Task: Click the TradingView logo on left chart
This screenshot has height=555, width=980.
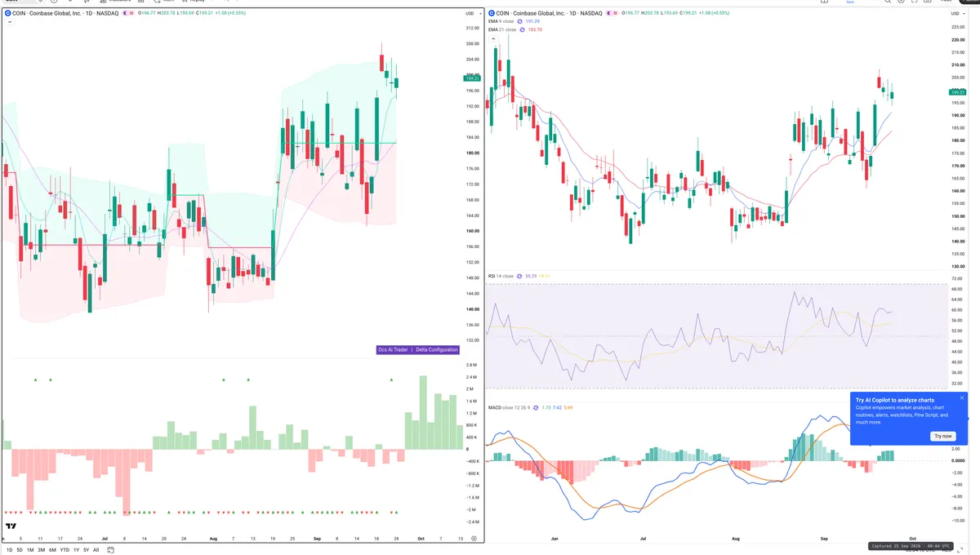Action: coord(11,526)
